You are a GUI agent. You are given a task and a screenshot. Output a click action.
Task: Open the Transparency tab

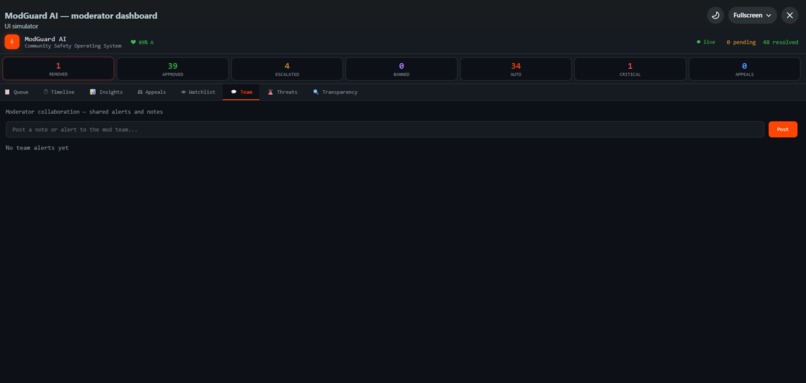click(x=335, y=92)
